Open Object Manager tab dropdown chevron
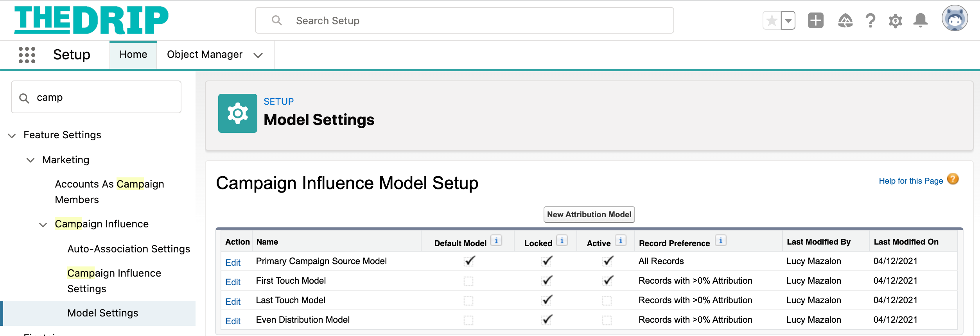980x336 pixels. tap(258, 55)
